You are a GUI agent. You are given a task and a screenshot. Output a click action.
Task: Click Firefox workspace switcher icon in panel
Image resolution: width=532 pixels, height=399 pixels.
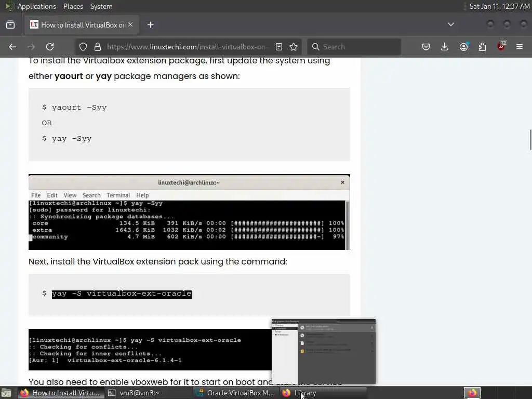[x=472, y=393]
